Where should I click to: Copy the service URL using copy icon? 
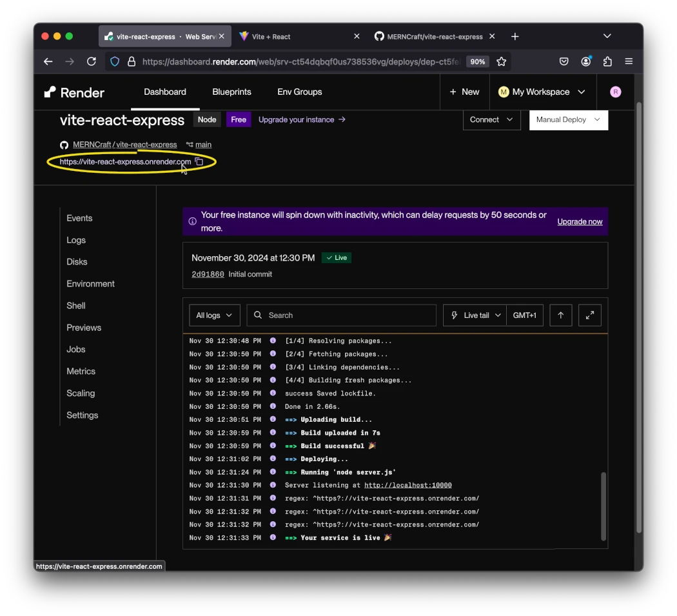[x=200, y=162]
